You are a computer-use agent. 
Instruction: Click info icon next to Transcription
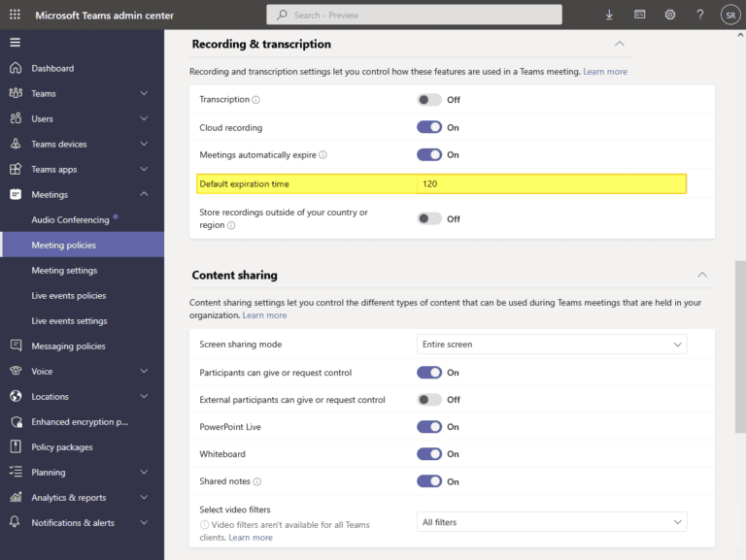(x=256, y=100)
